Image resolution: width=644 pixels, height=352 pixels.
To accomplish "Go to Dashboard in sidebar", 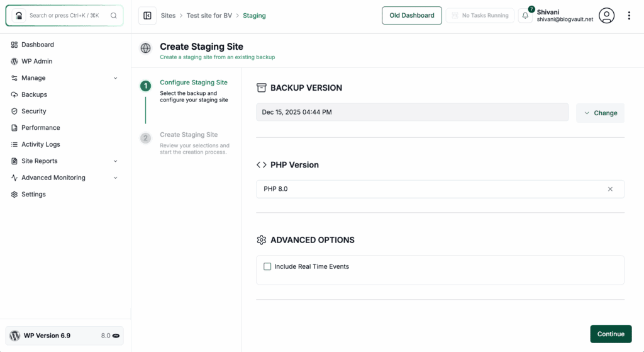I will coord(38,45).
